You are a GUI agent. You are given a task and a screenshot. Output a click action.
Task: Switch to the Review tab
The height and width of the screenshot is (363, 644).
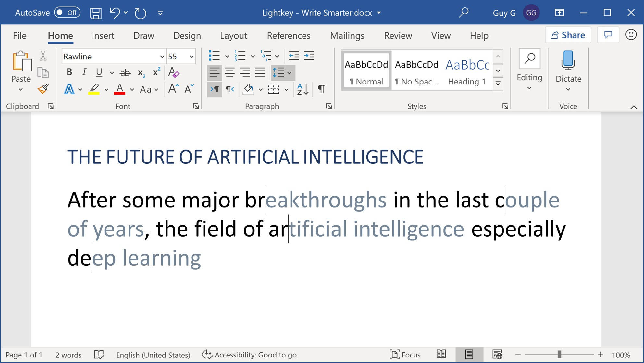(x=398, y=35)
